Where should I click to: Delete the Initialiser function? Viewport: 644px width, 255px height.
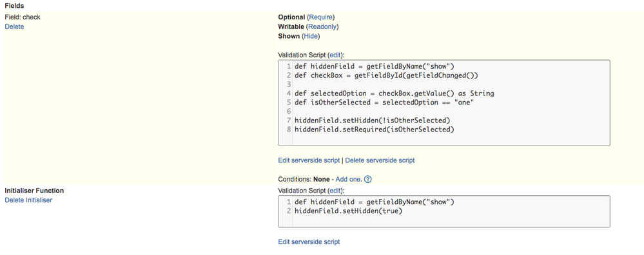(28, 200)
